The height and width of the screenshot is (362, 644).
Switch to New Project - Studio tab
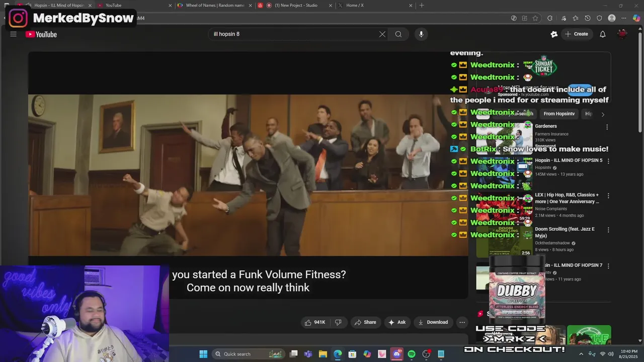point(296,6)
